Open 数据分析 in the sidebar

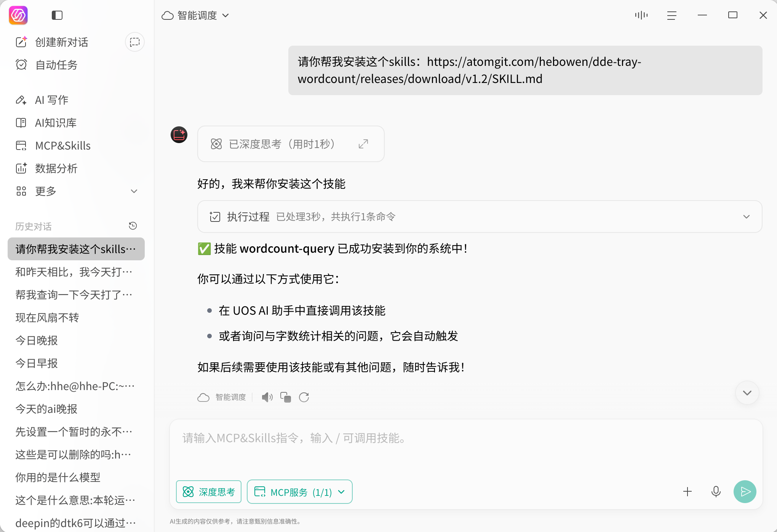coord(46,168)
